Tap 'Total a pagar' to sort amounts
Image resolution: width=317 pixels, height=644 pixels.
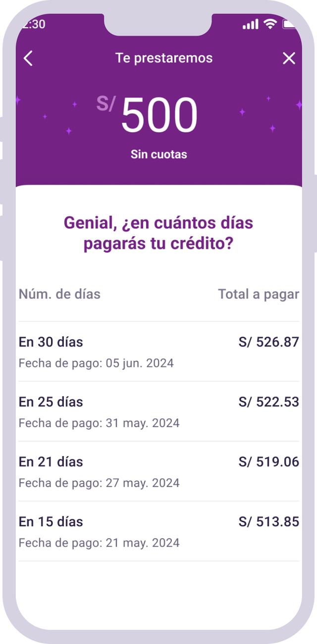click(x=258, y=294)
